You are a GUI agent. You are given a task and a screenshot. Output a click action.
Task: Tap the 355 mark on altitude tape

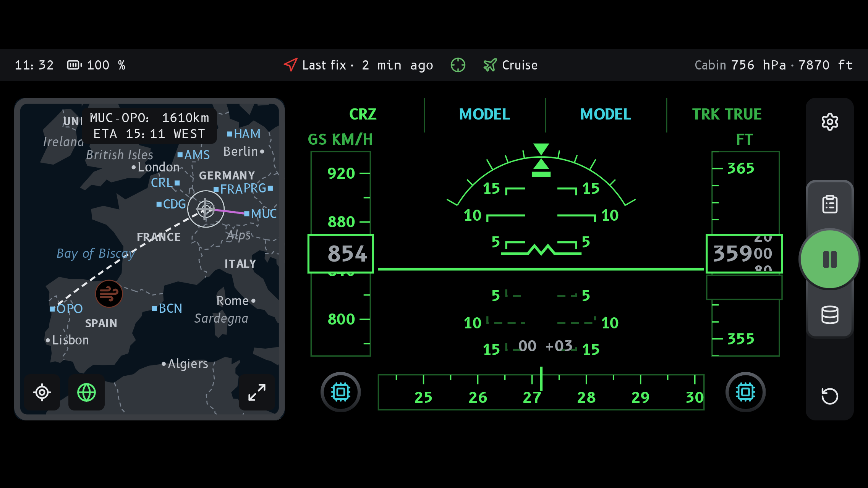click(741, 339)
